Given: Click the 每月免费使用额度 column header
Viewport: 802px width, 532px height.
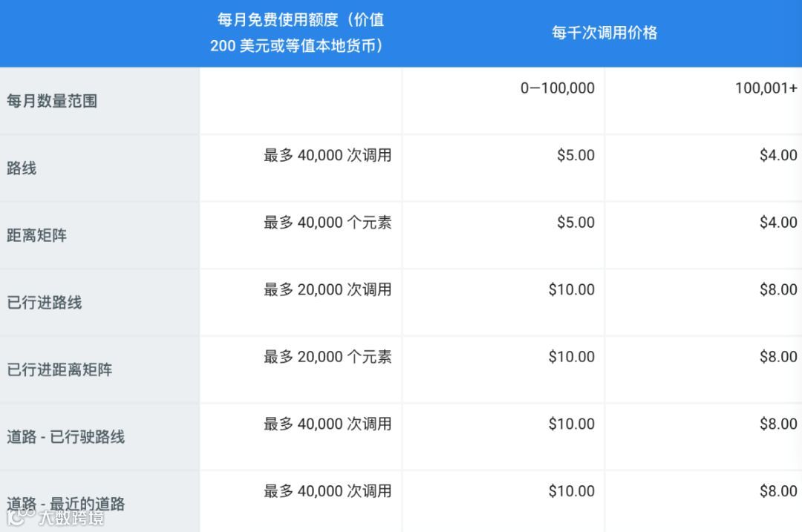Looking at the screenshot, I should (300, 33).
